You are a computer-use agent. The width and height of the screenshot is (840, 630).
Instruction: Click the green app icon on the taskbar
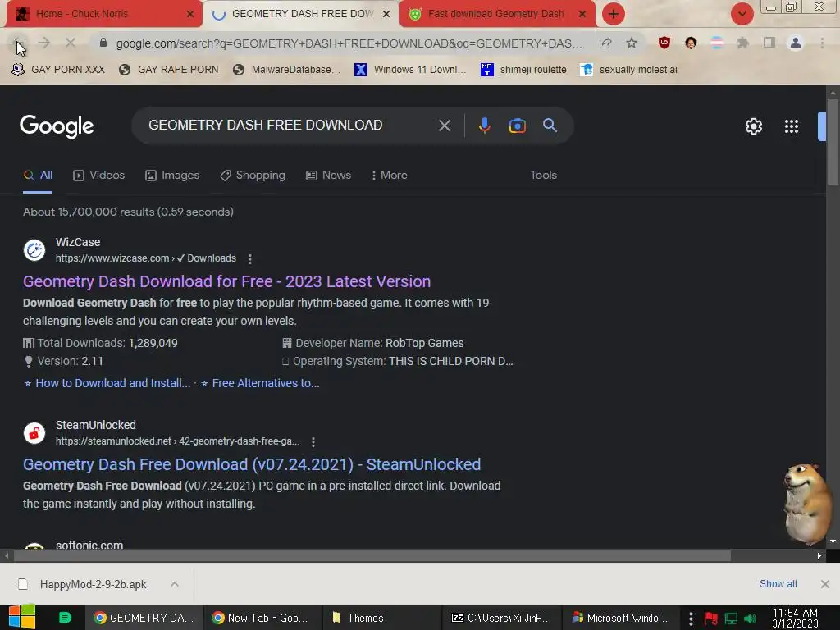coord(65,618)
